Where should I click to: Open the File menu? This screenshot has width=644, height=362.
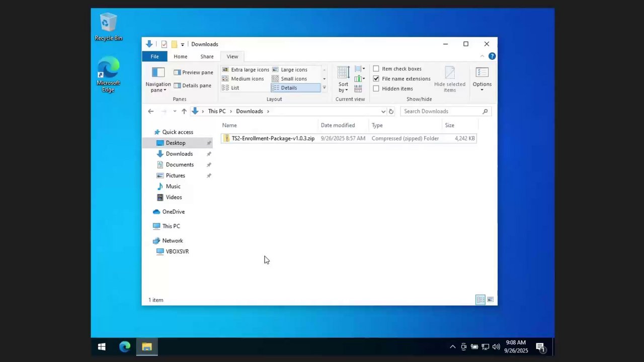(x=154, y=56)
